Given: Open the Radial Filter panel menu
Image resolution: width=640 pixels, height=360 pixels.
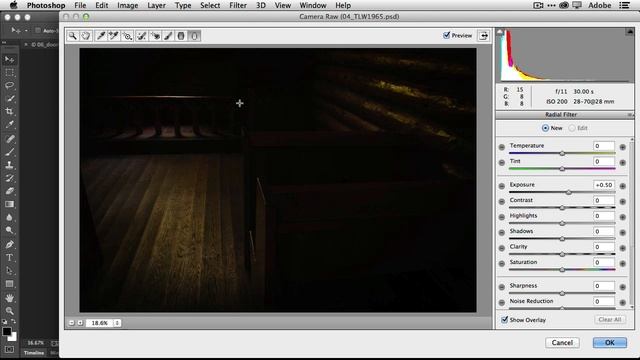Looking at the screenshot, I should coord(630,115).
